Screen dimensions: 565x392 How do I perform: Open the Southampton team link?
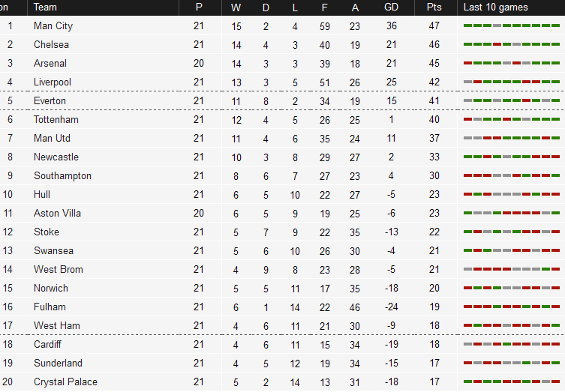pyautogui.click(x=63, y=175)
